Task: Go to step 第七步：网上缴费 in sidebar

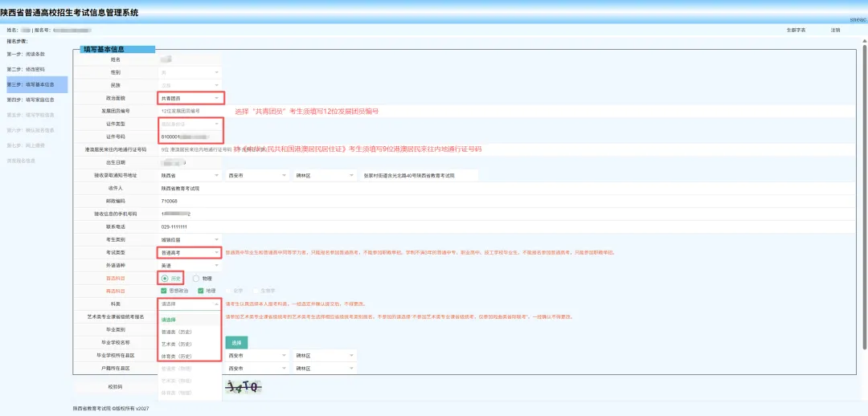Action: coord(26,145)
